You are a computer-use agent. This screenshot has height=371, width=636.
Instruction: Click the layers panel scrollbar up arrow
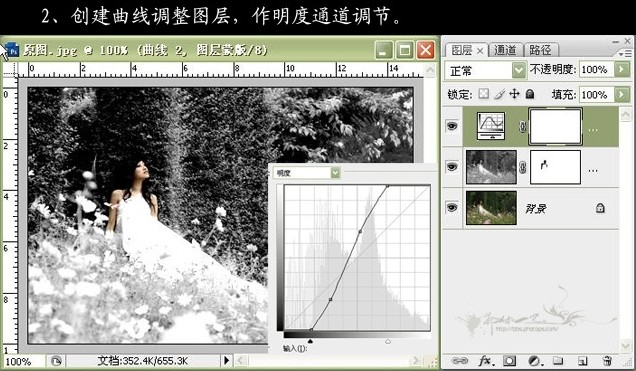coord(625,114)
